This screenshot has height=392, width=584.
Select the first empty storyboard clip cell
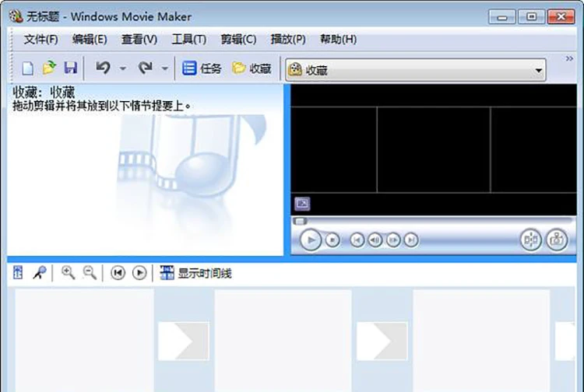[84, 341]
